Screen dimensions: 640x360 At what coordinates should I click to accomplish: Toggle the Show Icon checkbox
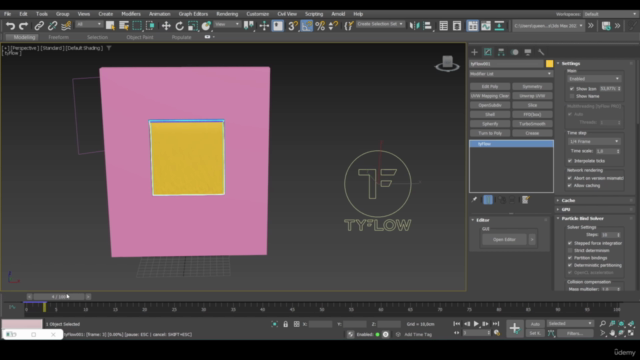click(572, 89)
